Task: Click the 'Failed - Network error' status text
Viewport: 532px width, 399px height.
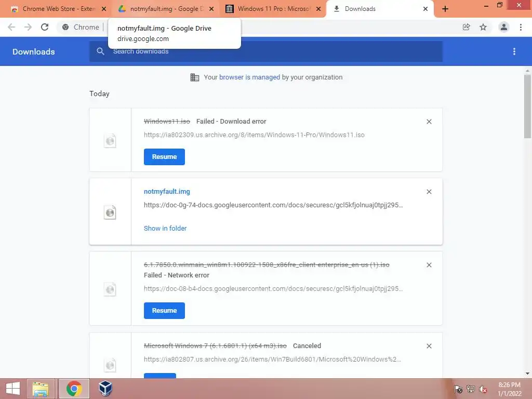Action: (177, 275)
